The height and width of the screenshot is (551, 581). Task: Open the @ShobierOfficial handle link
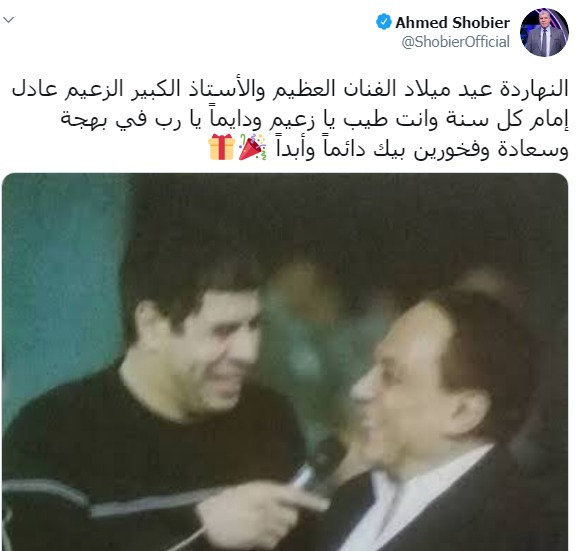pos(455,42)
